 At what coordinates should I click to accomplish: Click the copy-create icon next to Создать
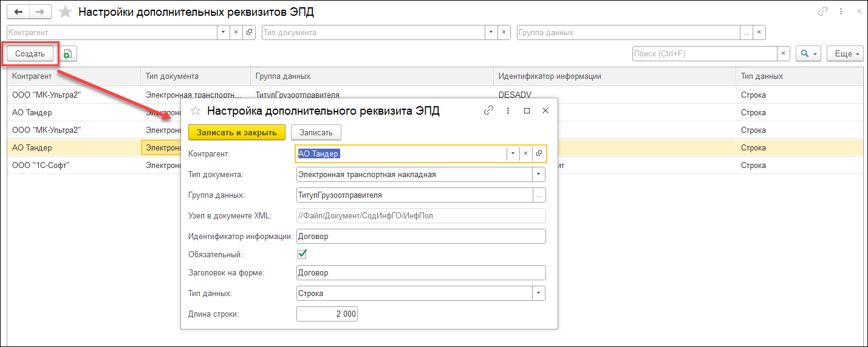(x=67, y=54)
